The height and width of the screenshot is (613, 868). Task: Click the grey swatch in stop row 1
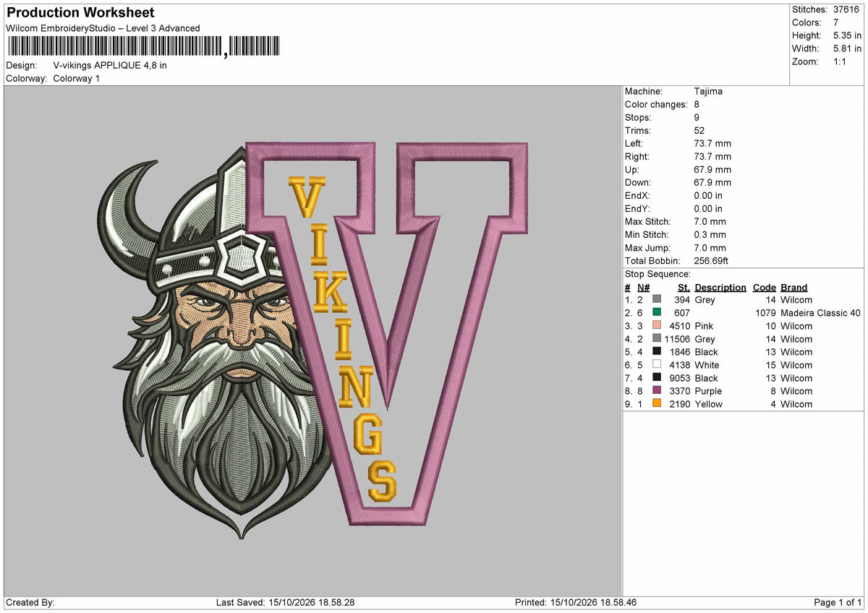pyautogui.click(x=657, y=299)
